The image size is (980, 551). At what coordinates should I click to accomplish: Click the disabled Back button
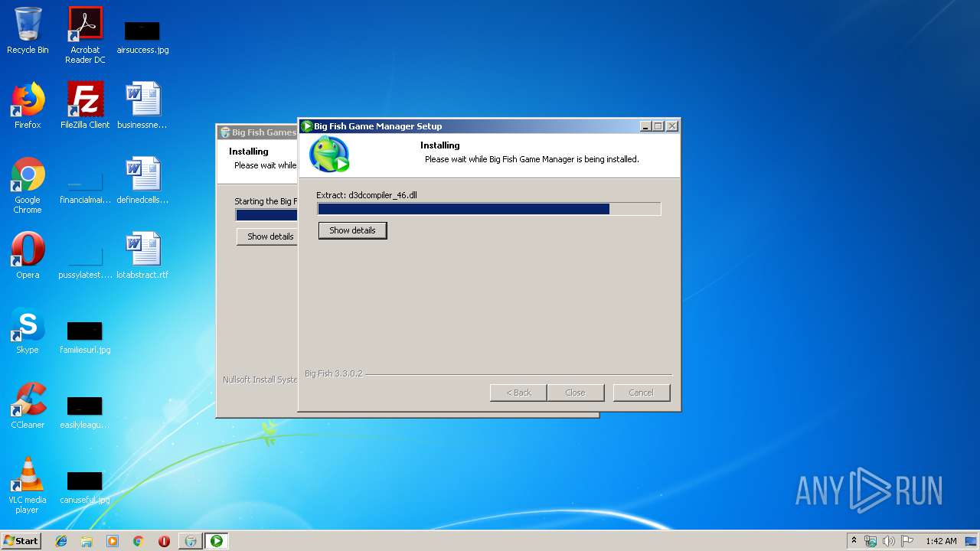pos(518,393)
